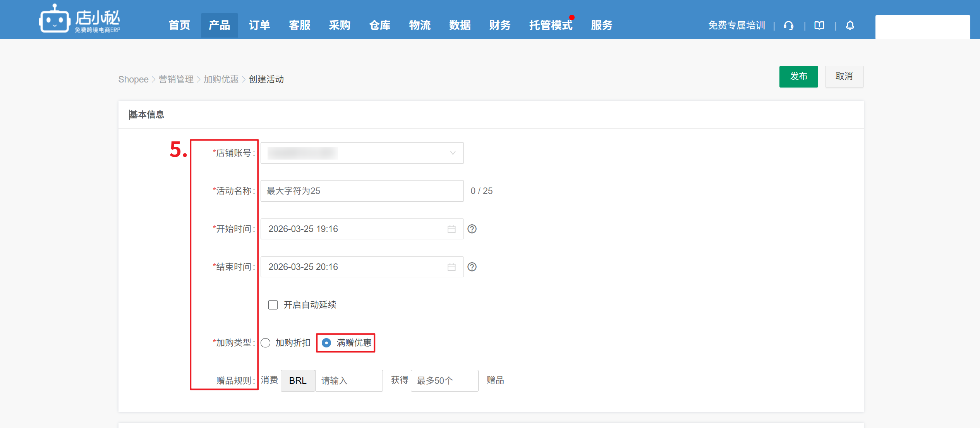
Task: Click help question mark beside start time
Action: [472, 229]
